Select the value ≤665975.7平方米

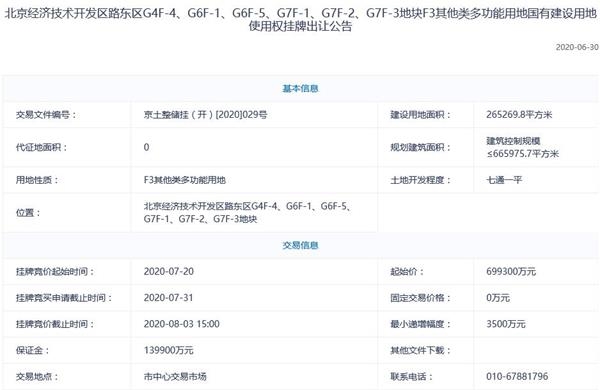click(523, 154)
